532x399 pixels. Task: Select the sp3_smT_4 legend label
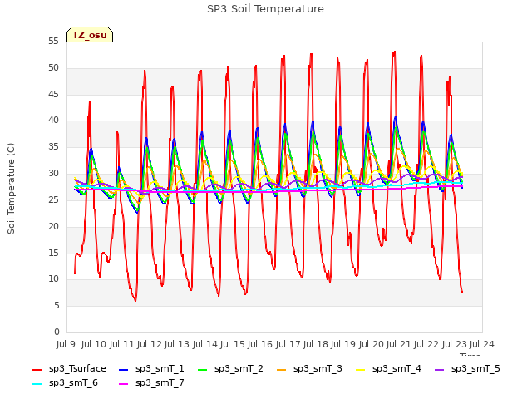click(x=397, y=369)
